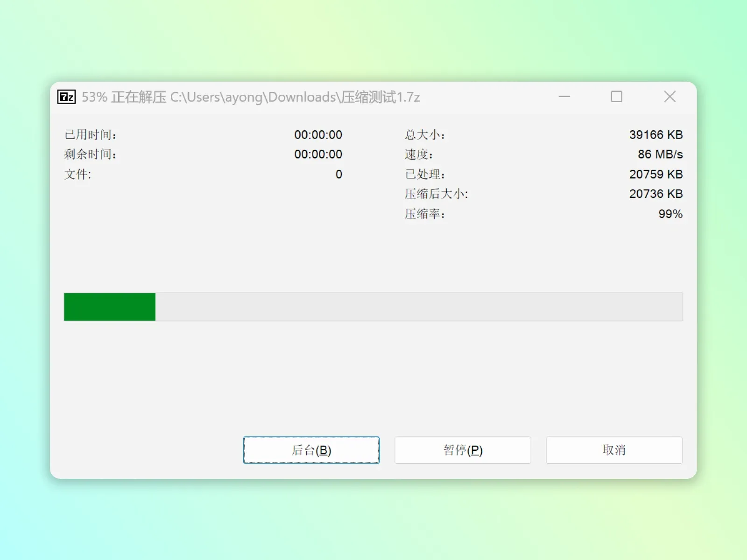Click the 速度 label
Viewport: 747px width, 560px height.
coord(419,154)
